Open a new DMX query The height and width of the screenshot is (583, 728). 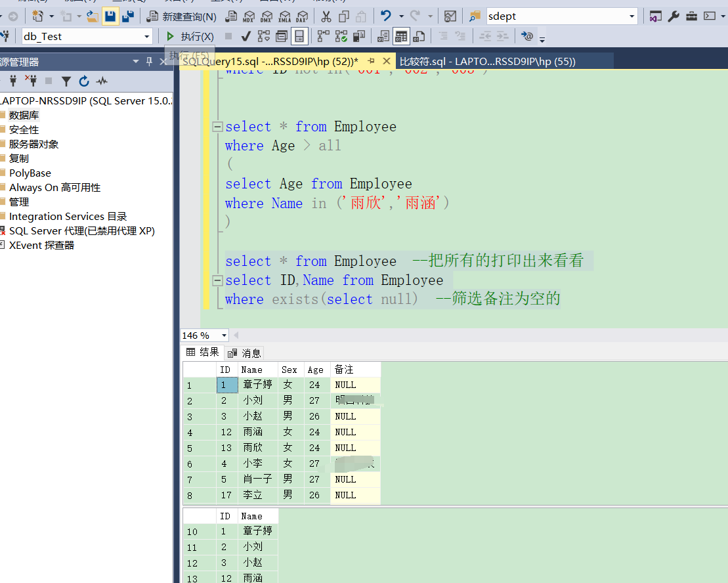click(x=267, y=16)
